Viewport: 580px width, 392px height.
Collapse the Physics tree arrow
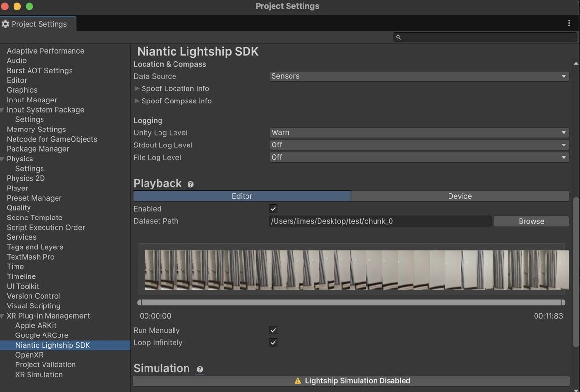click(2, 159)
